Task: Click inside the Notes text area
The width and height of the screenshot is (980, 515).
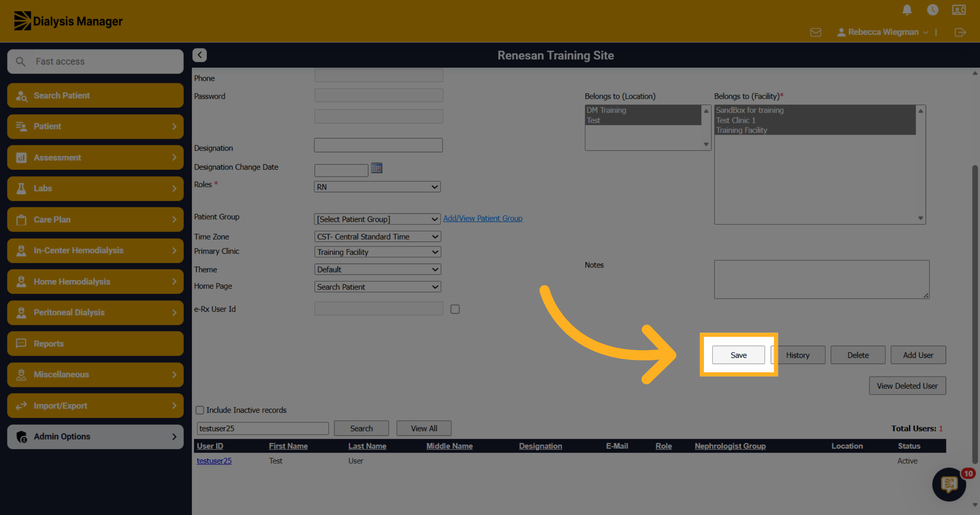Action: 822,280
